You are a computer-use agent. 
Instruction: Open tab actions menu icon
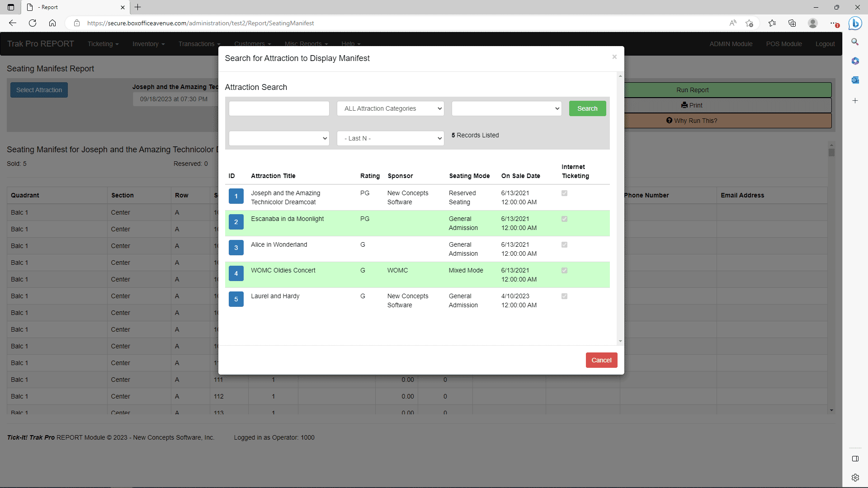coord(11,7)
